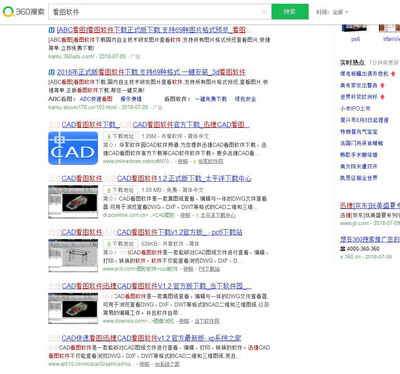The width and height of the screenshot is (400, 374).
Task: Open the 世界杯 hot topic link
Action: point(359,97)
